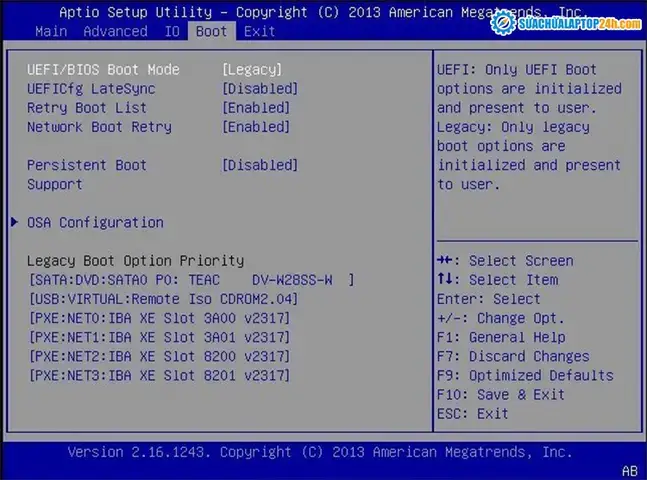
Task: Select the Retry Boot List label
Action: click(87, 108)
